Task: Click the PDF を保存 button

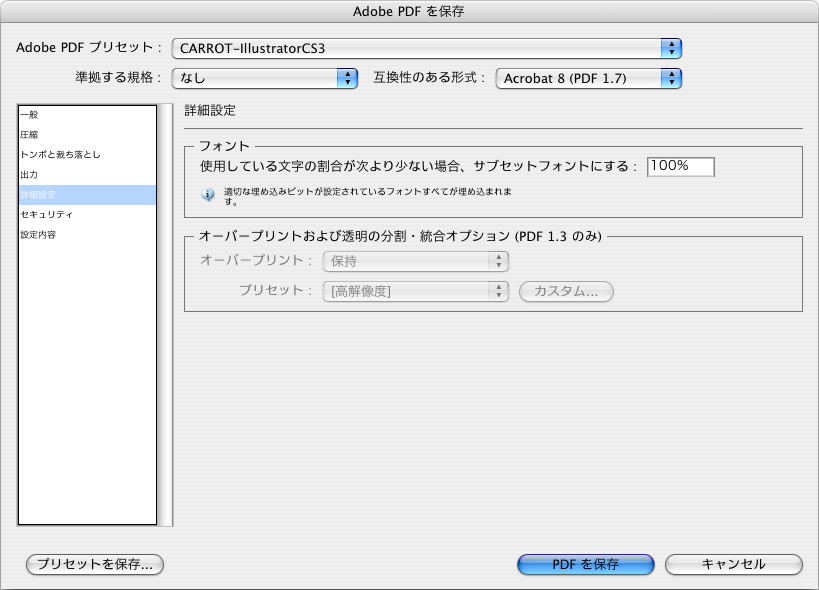Action: coord(584,564)
